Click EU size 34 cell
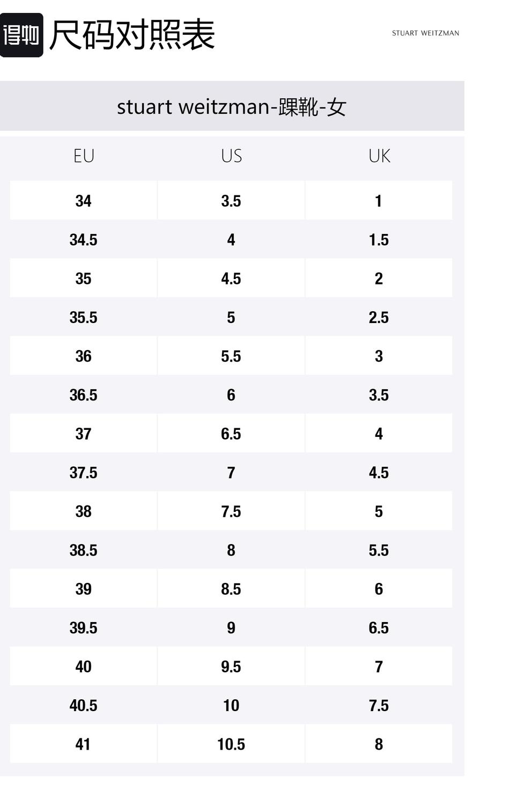This screenshot has width=532, height=805. [84, 201]
